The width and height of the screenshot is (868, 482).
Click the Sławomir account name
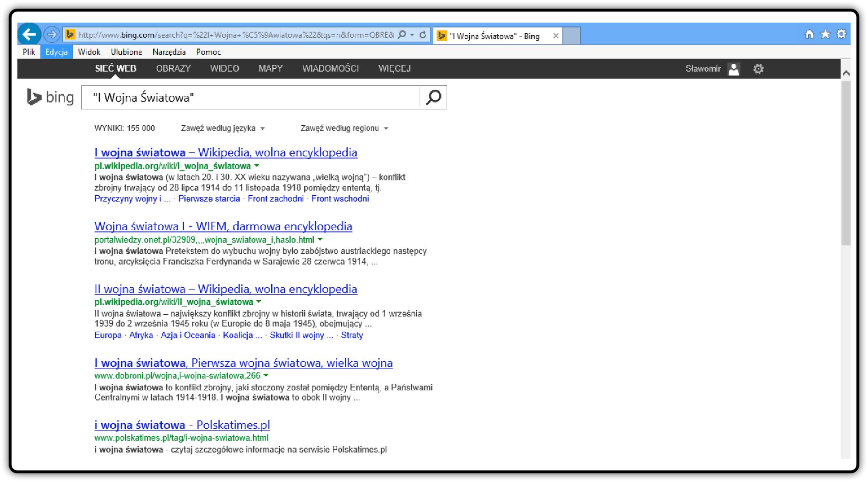click(x=703, y=69)
